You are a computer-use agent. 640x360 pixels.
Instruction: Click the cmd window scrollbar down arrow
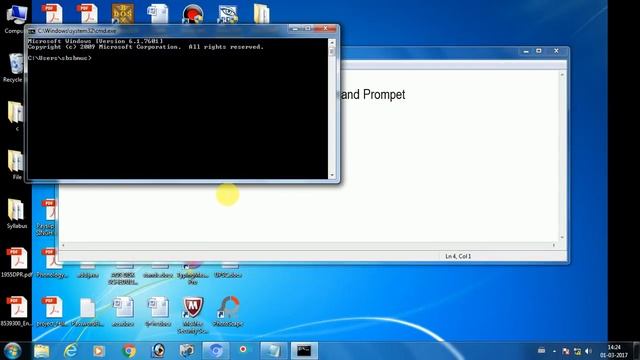[332, 175]
